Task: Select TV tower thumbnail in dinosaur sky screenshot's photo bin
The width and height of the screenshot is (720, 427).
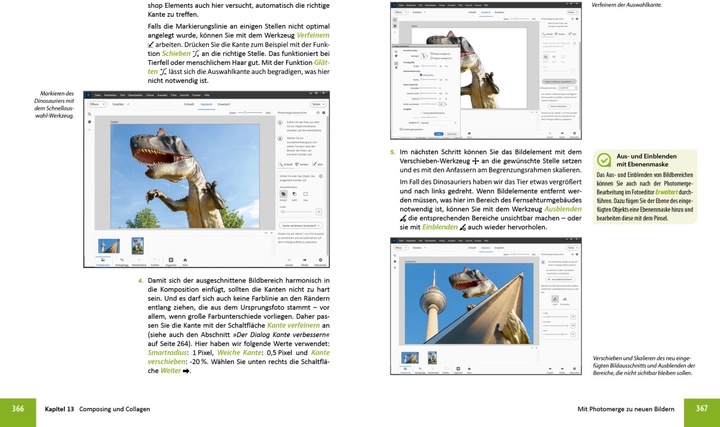Action: tap(109, 246)
